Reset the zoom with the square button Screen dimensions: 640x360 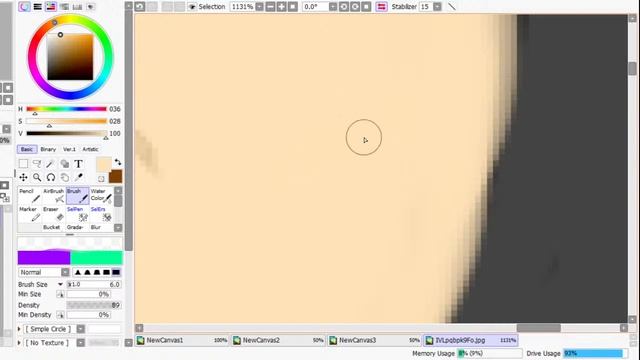293,7
